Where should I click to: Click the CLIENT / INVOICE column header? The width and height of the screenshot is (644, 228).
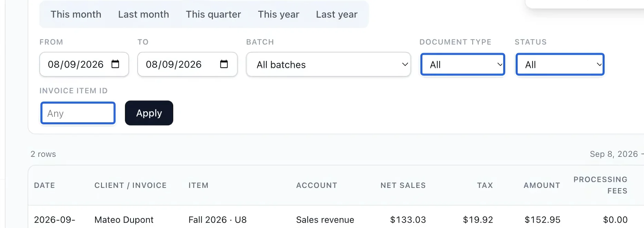[x=130, y=185]
